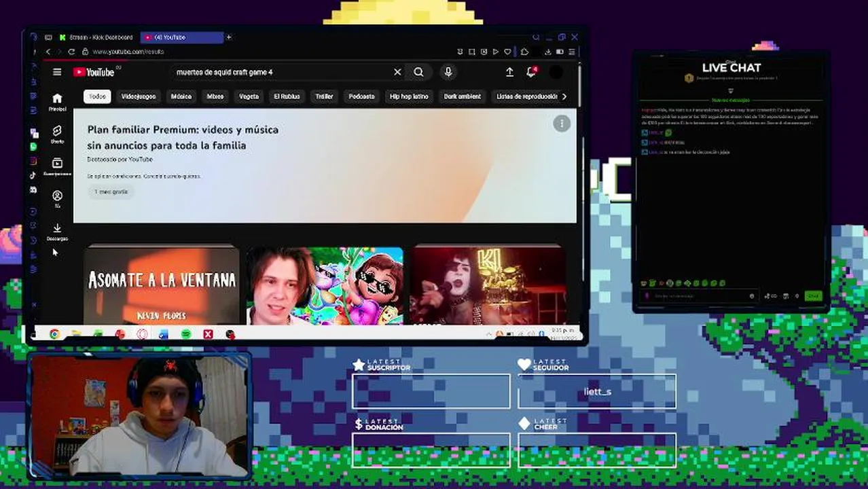This screenshot has width=868, height=489.
Task: Open Descargas in the sidebar
Action: (x=57, y=232)
